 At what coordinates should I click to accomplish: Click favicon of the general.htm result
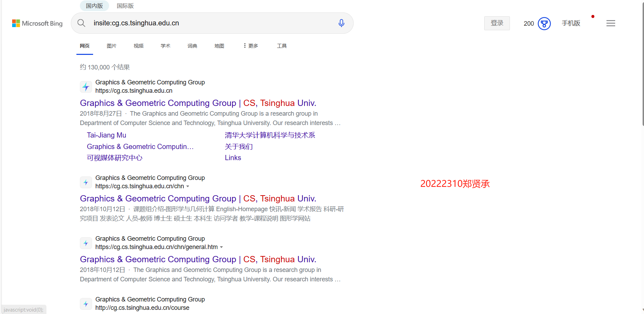coord(86,243)
